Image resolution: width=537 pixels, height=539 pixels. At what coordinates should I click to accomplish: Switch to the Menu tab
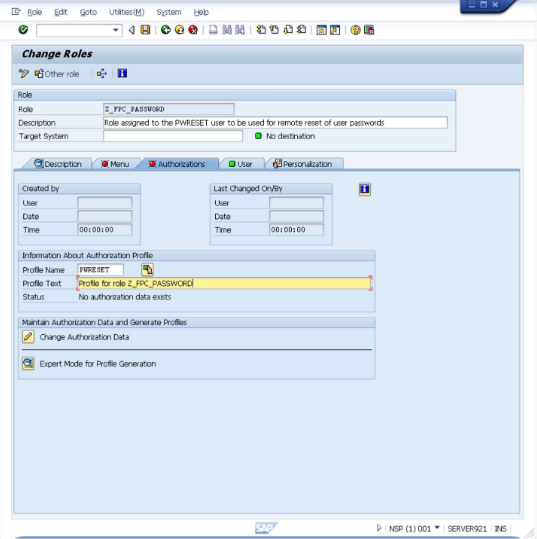pos(116,164)
